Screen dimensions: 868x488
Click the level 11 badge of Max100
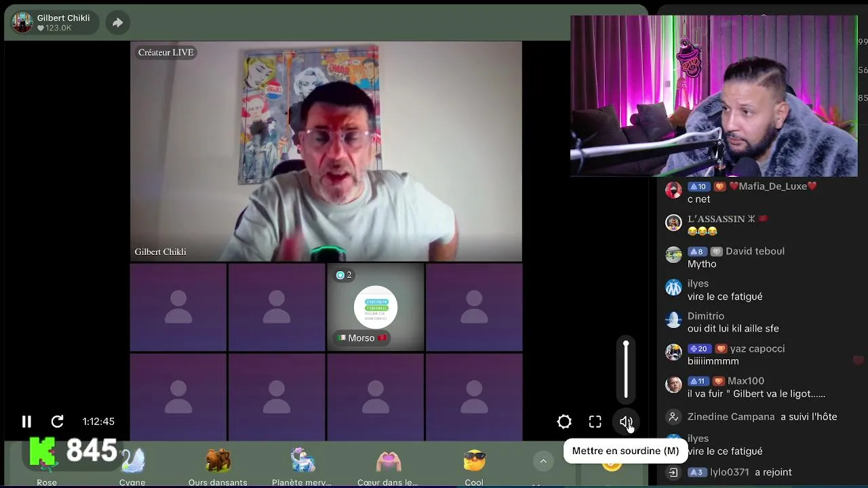[698, 382]
